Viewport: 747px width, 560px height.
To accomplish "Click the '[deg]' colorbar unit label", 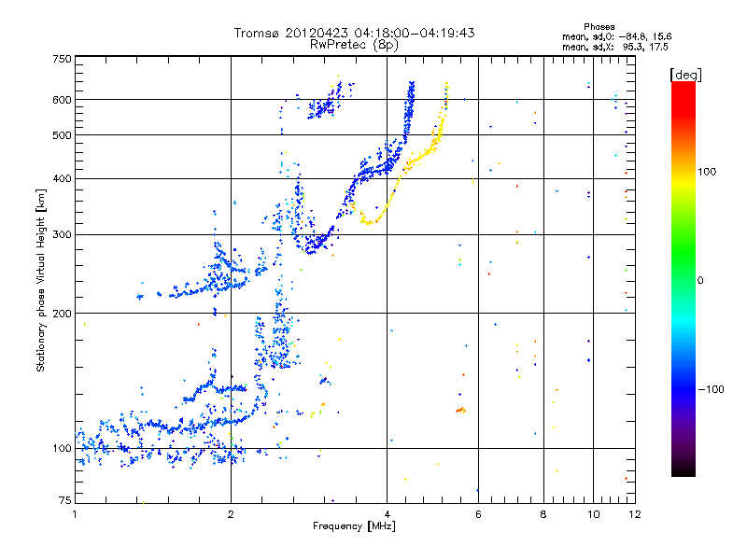I will (685, 75).
